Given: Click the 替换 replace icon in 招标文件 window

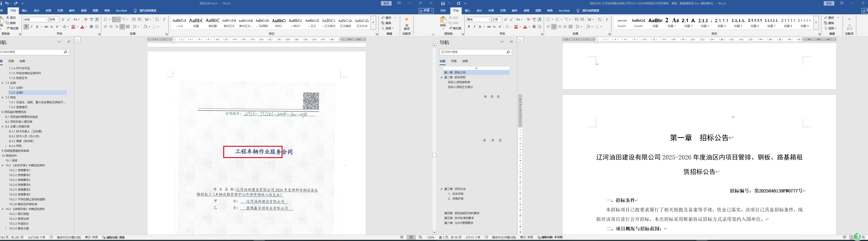Looking at the screenshot, I should (x=829, y=23).
